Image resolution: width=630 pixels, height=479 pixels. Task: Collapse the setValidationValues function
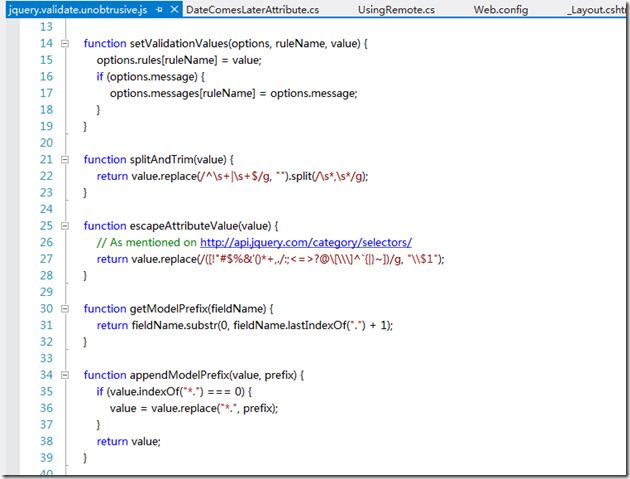pos(65,43)
